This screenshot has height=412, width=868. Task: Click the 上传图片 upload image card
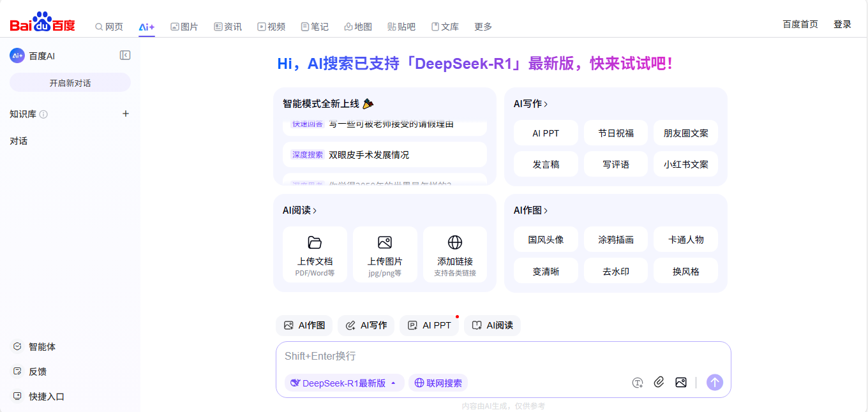(x=385, y=255)
